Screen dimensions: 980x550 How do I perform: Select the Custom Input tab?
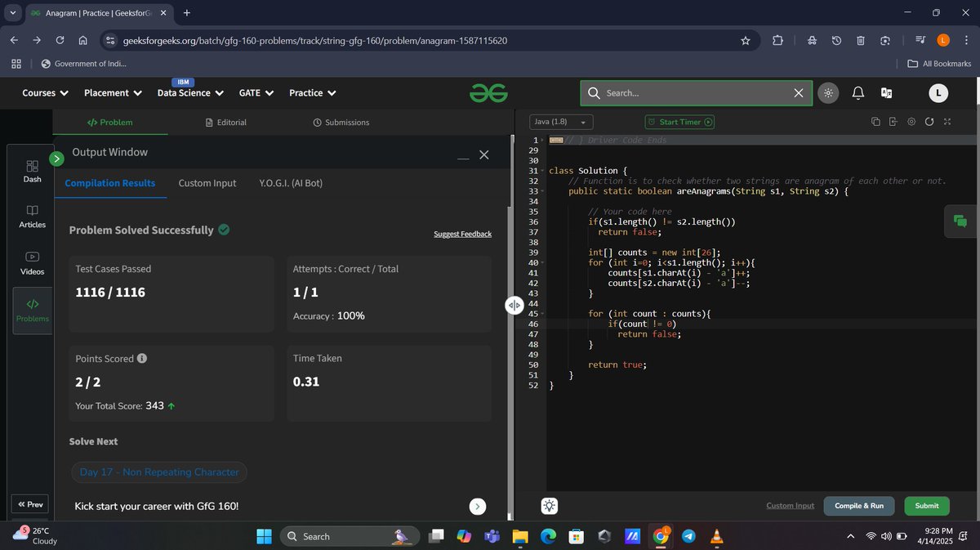pos(207,183)
